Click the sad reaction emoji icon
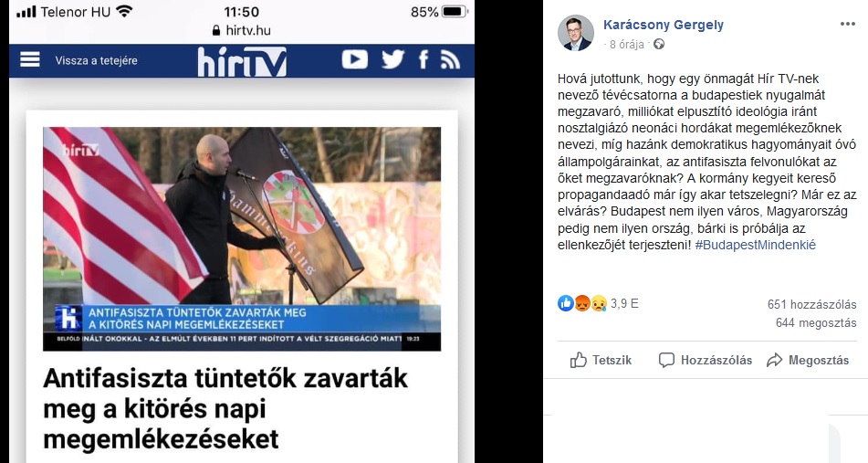The height and width of the screenshot is (463, 868). (x=599, y=303)
